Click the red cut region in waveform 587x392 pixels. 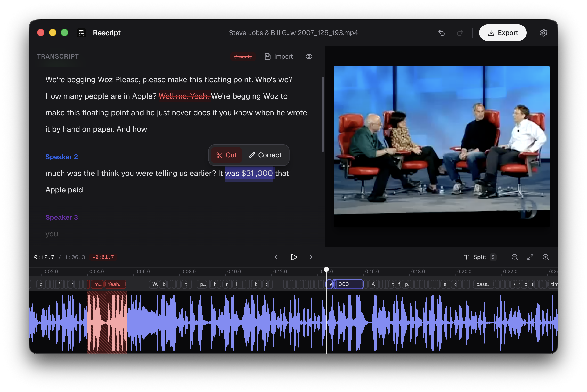click(x=107, y=322)
